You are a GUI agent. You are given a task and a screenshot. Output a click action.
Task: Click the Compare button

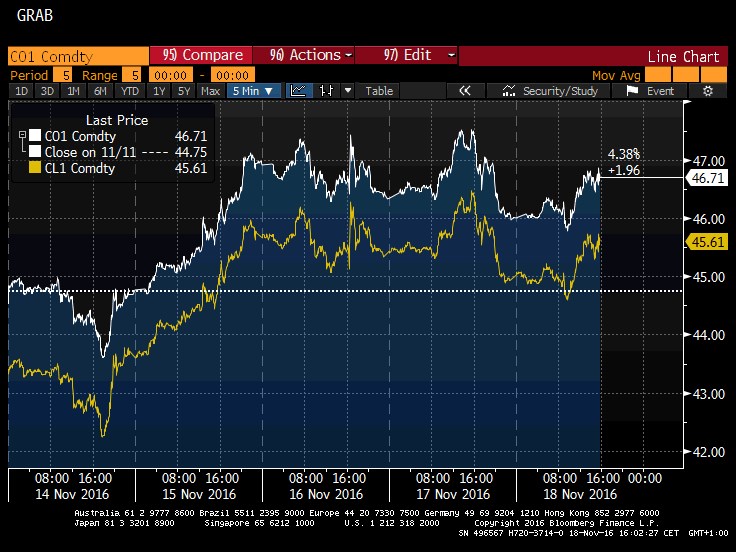(x=202, y=55)
